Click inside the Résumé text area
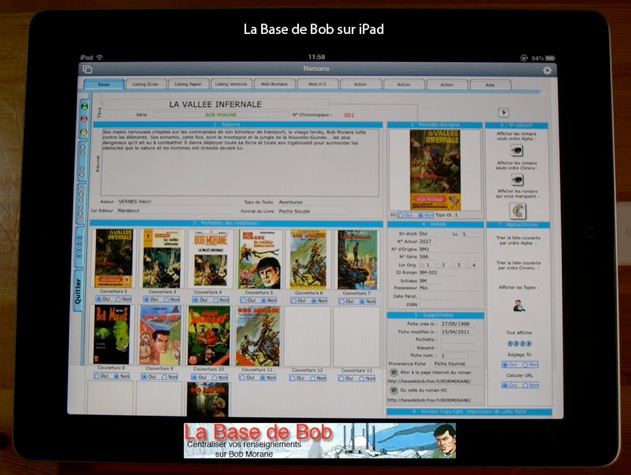The width and height of the screenshot is (631, 475). (x=240, y=162)
